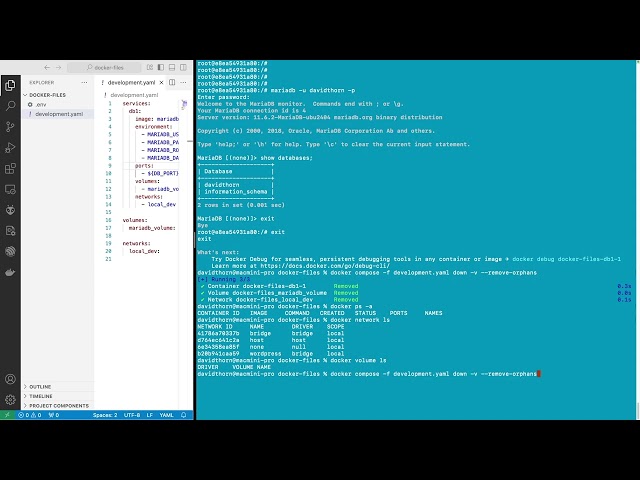
Task: Click the ports forwarded status item
Action: (x=53, y=415)
